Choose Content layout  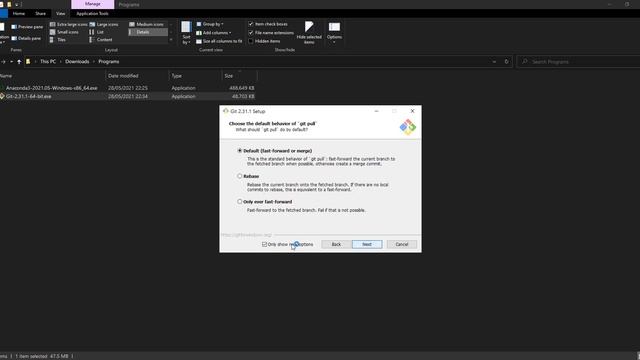[101, 40]
